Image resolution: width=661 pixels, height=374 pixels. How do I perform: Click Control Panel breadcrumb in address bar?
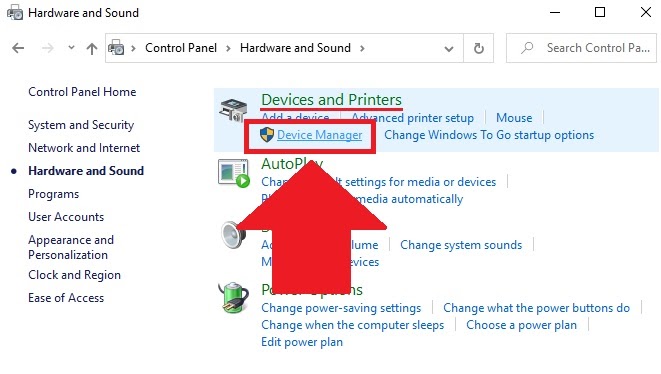click(181, 48)
